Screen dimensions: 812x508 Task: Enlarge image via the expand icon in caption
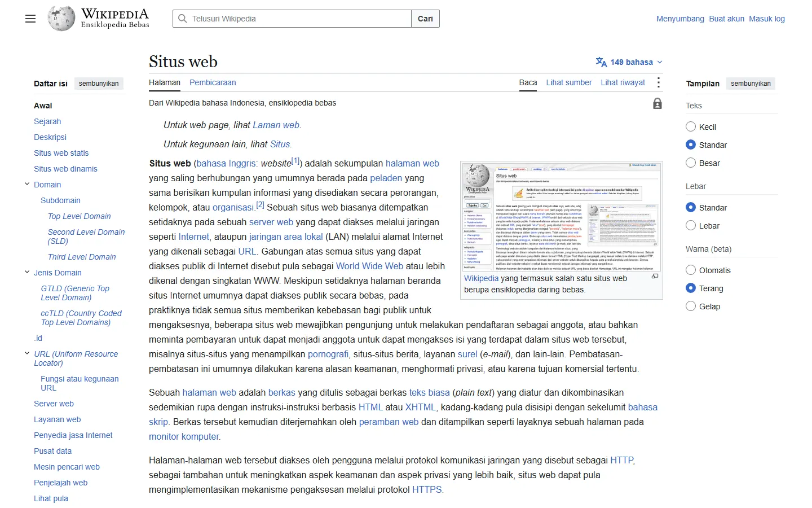coord(655,276)
